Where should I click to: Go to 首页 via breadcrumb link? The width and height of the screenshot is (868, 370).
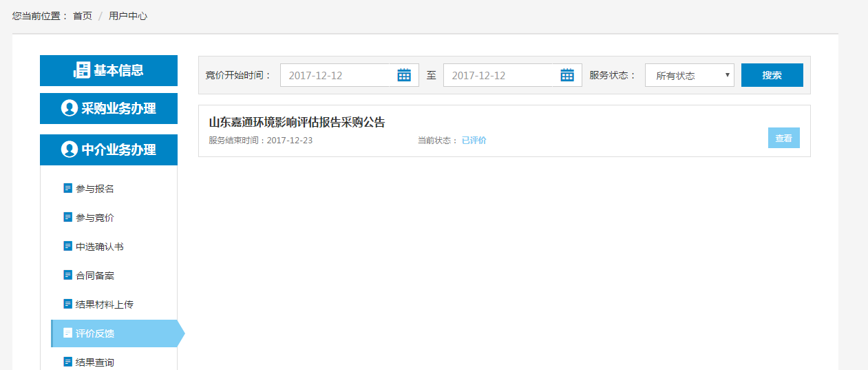pos(83,16)
